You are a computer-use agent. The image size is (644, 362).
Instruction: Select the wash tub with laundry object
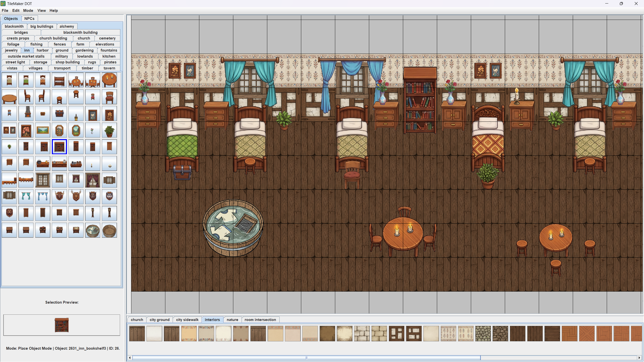93,230
